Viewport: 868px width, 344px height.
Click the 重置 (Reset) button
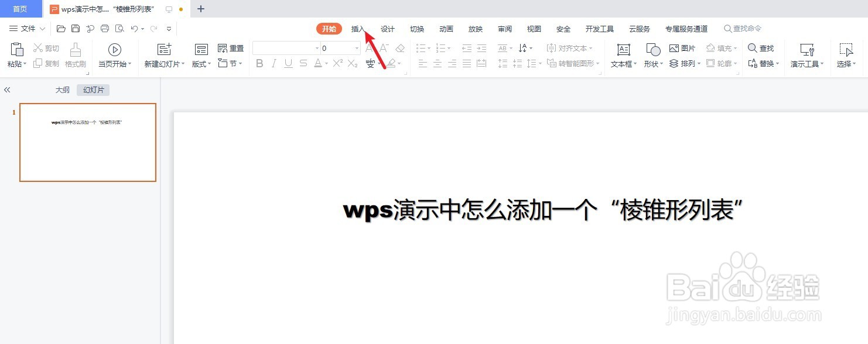click(x=231, y=49)
